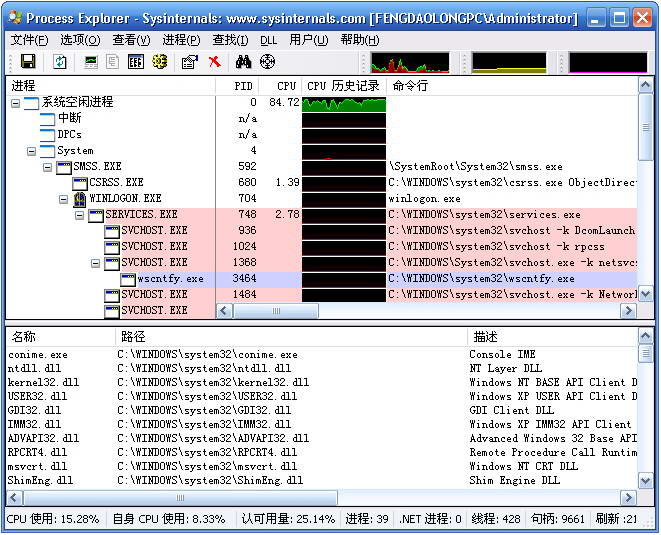
Task: Click the CPU 使用: 15.28% status bar entry
Action: tap(53, 519)
